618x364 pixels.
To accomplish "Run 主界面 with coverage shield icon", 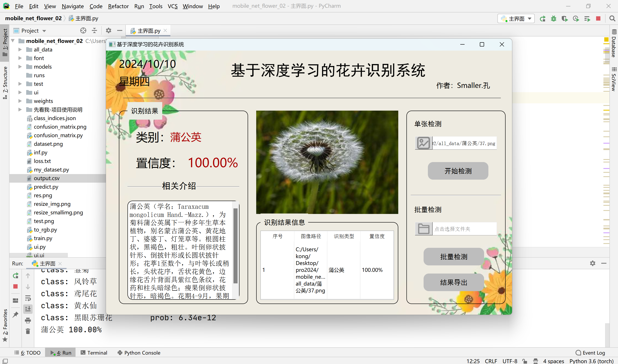I will [565, 18].
